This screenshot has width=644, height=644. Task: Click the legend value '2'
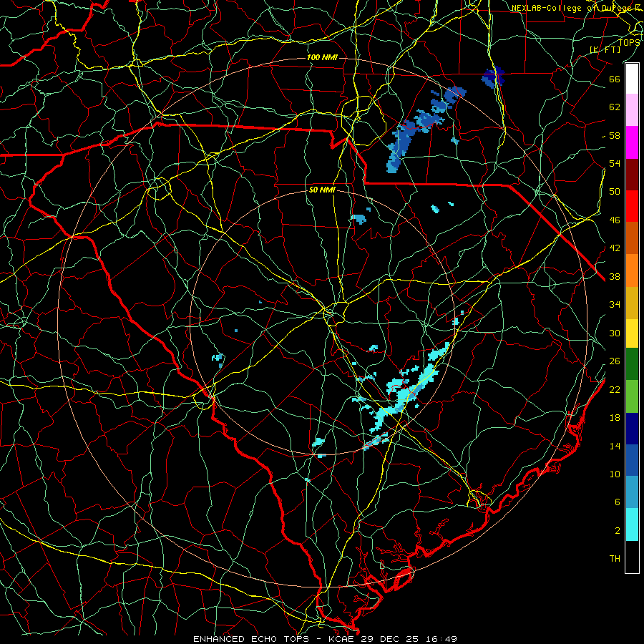pos(618,531)
